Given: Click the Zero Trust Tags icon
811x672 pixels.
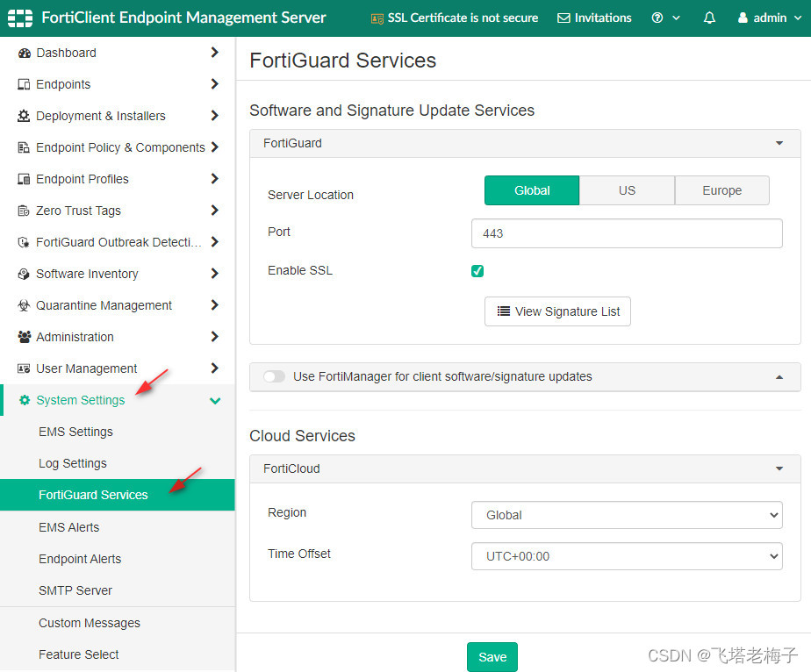Looking at the screenshot, I should (x=24, y=211).
